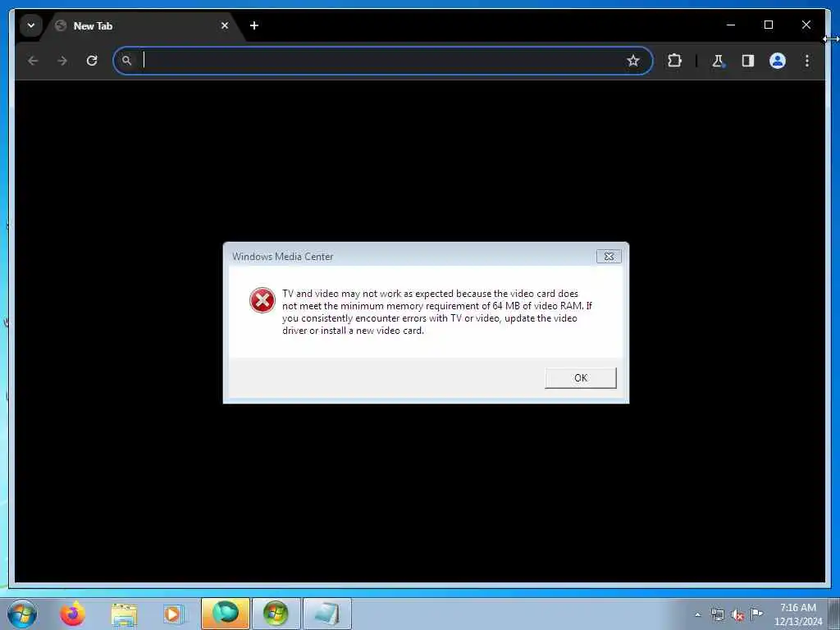Open a new tab with the plus button
The height and width of the screenshot is (630, 840).
(254, 25)
